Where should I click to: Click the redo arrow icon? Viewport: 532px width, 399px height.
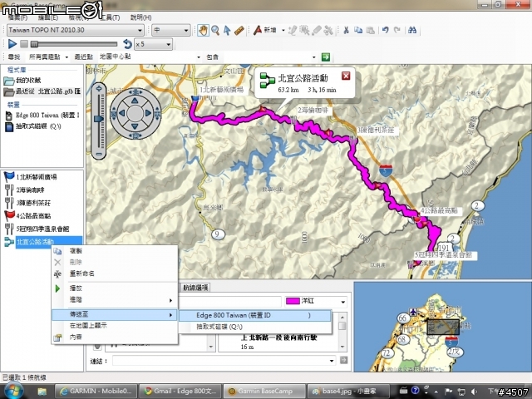click(x=397, y=30)
